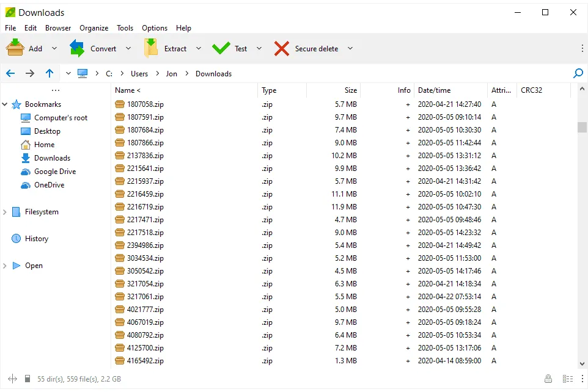The height and width of the screenshot is (392, 588).
Task: Open the File menu
Action: coord(10,27)
